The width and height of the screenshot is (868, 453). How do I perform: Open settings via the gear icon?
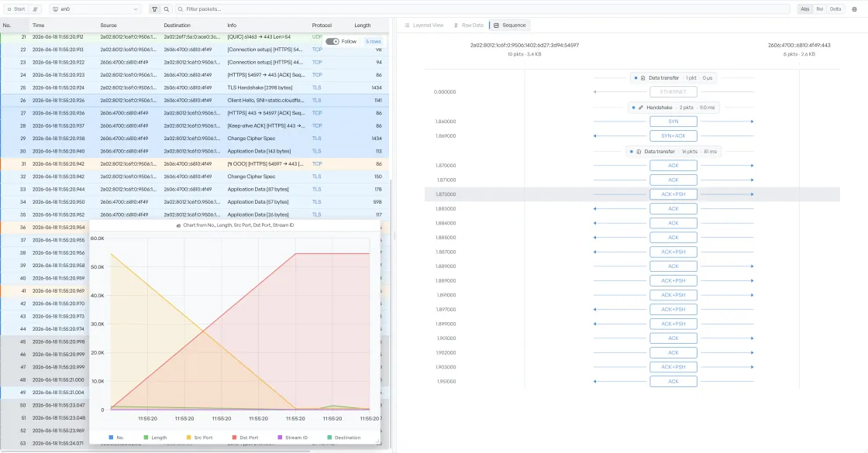pos(854,9)
